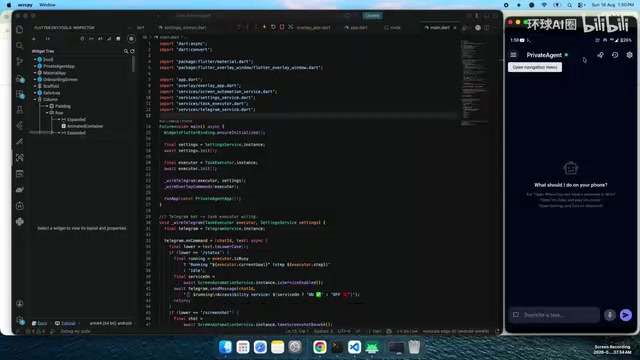Image resolution: width=640 pixels, height=360 pixels.
Task: Open the Accounts icon in the activity bar
Action: pyautogui.click(x=20, y=304)
